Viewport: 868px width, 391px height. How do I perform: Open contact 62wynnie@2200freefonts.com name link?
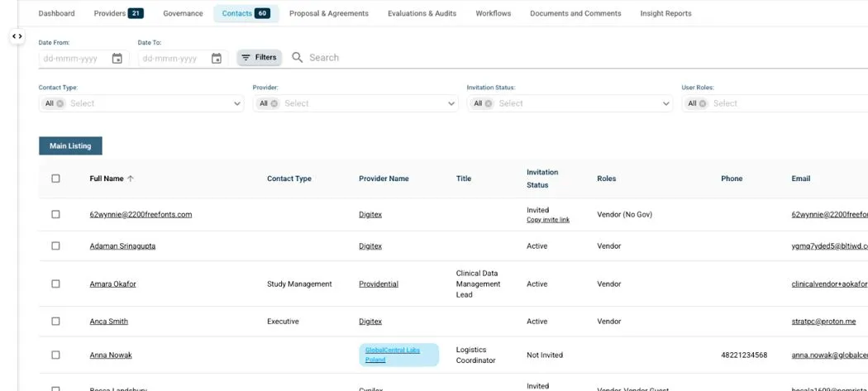coord(141,214)
